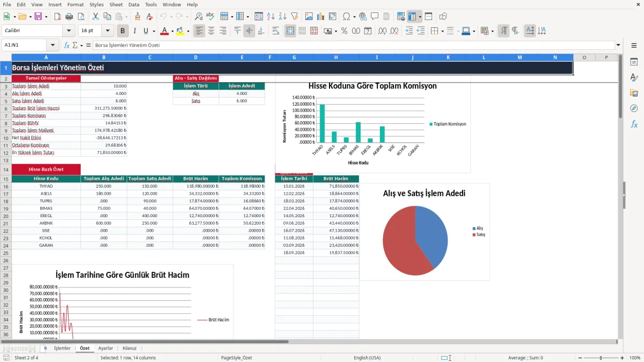644x362 pixels.
Task: Add a decimal place
Action: tap(383, 31)
